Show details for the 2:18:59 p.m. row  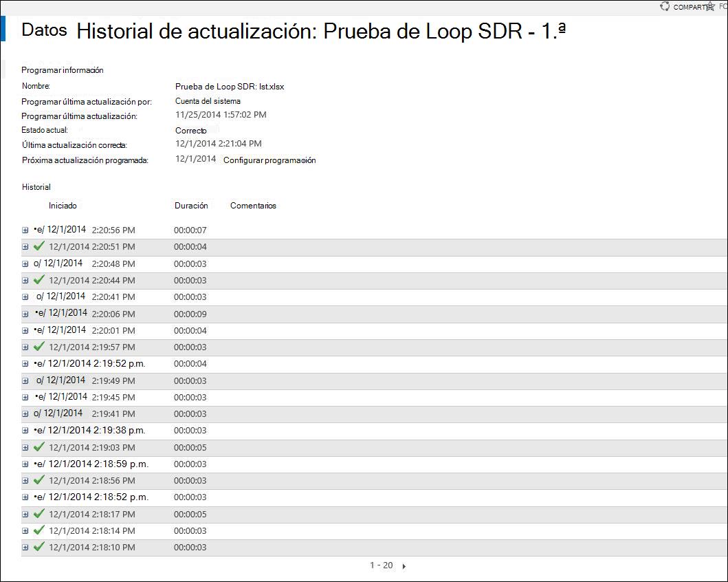pos(25,464)
